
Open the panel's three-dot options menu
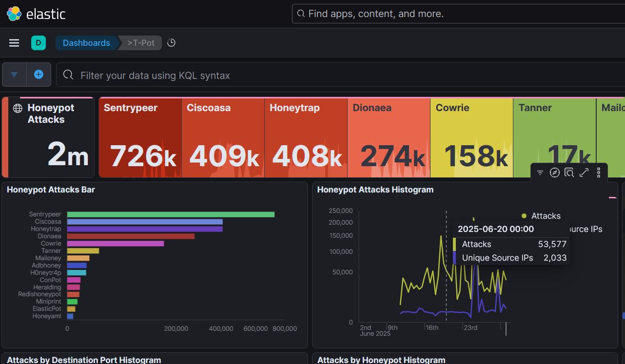599,172
